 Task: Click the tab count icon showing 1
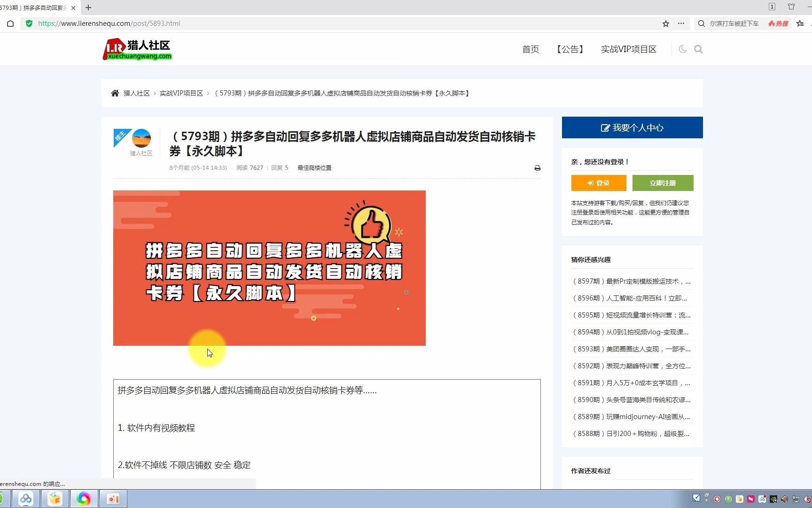click(x=772, y=7)
